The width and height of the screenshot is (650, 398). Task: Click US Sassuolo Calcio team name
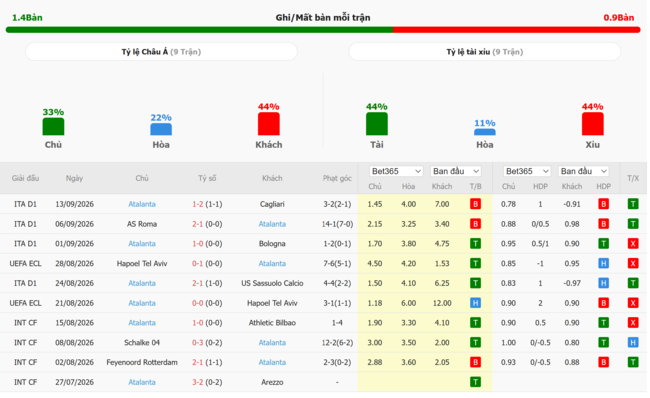272,283
